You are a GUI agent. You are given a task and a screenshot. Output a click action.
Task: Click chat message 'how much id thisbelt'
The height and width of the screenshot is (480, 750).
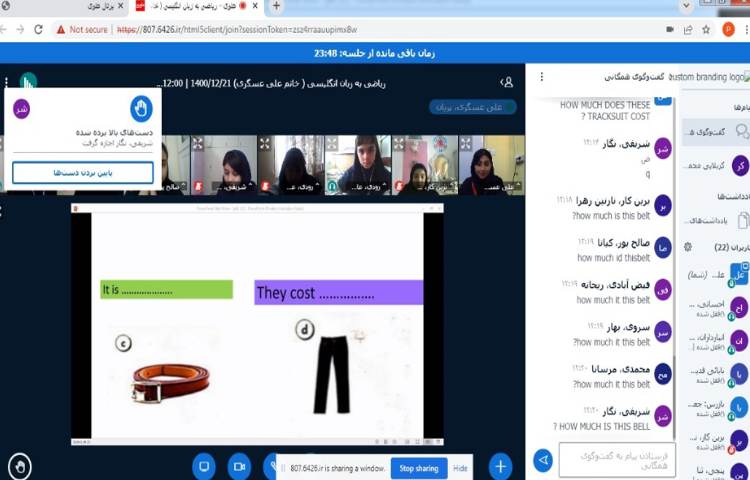pyautogui.click(x=614, y=258)
